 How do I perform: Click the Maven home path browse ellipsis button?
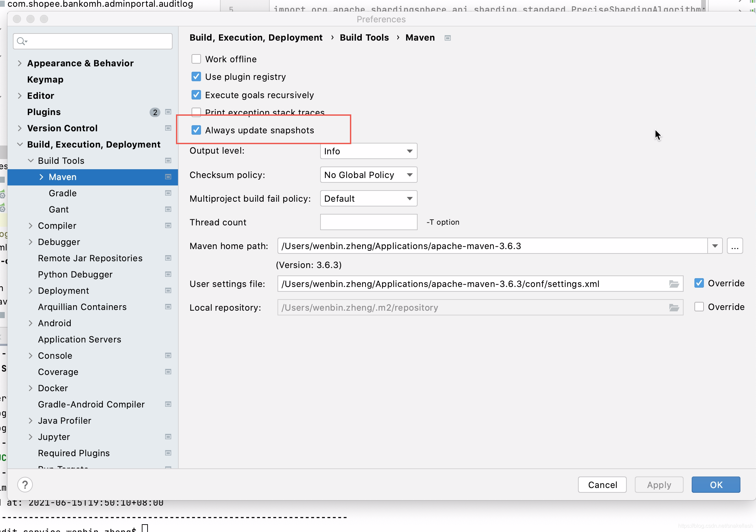coord(735,246)
